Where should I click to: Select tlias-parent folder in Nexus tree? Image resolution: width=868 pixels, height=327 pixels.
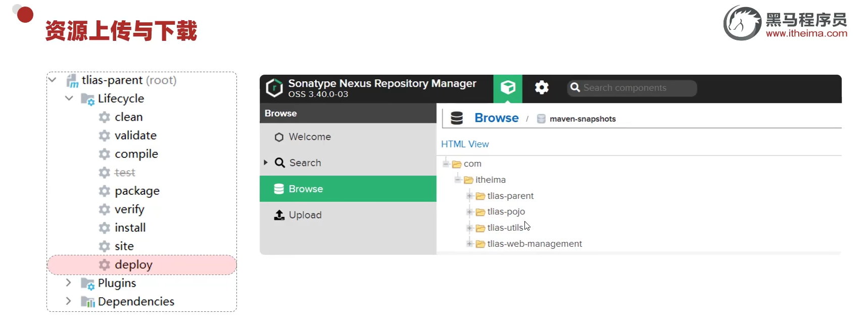click(x=510, y=196)
